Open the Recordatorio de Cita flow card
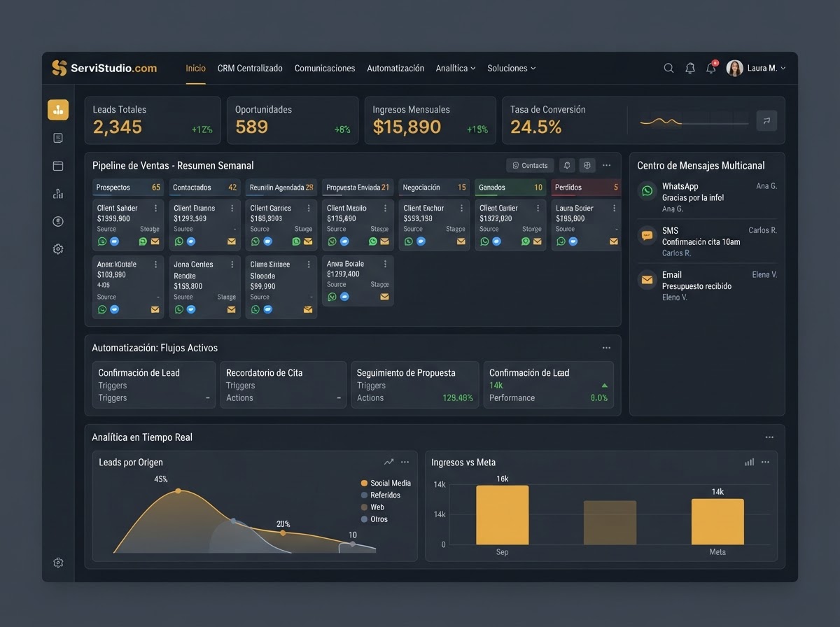 click(283, 385)
